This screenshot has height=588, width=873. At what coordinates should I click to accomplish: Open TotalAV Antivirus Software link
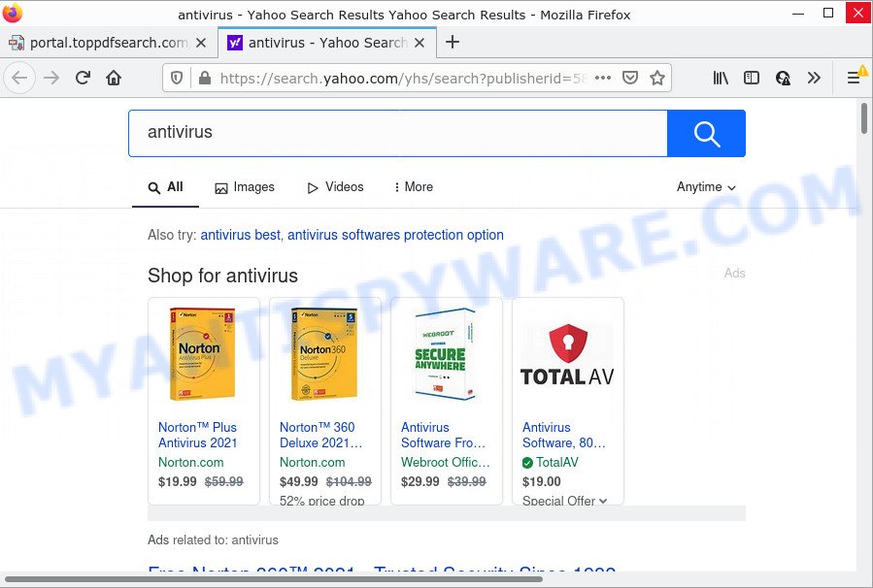point(563,435)
